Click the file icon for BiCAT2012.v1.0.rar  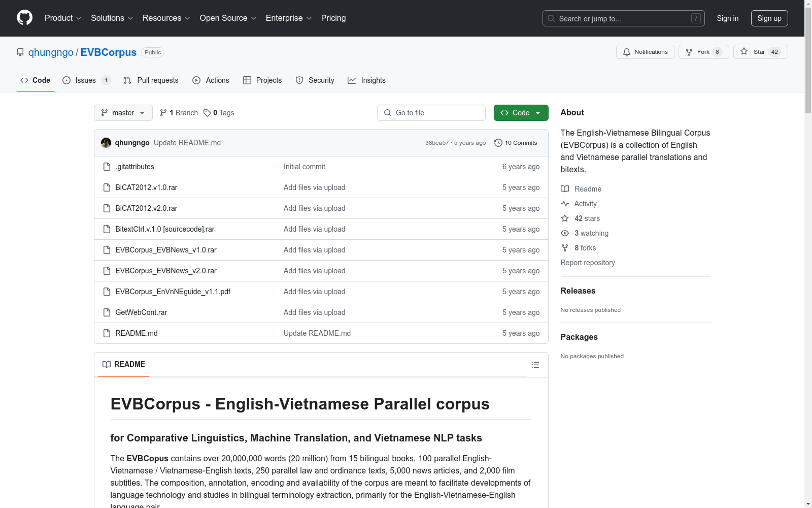pos(107,187)
